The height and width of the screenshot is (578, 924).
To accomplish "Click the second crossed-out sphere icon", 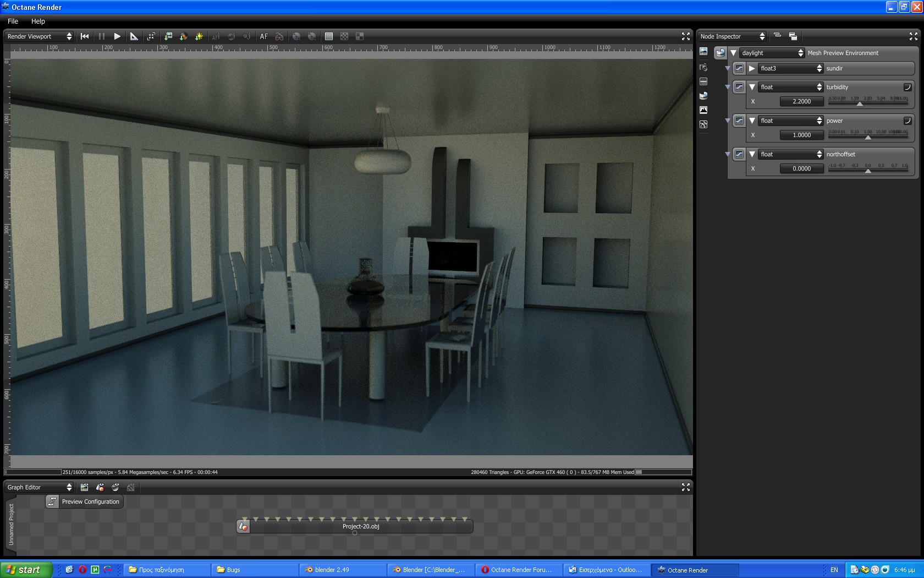I will click(x=312, y=36).
